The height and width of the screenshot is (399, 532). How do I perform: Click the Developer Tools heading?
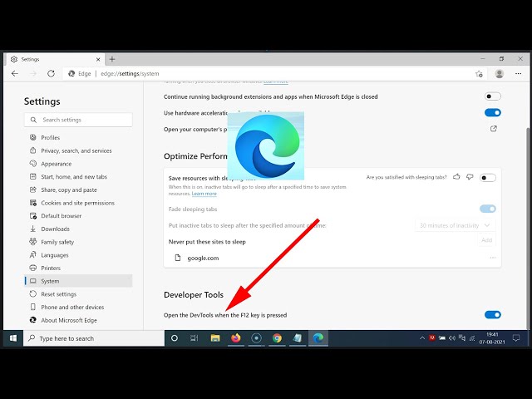pyautogui.click(x=194, y=295)
